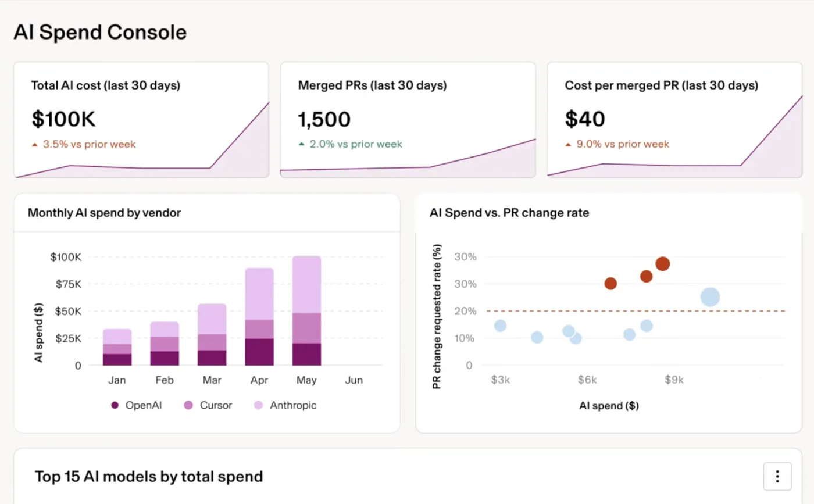This screenshot has width=814, height=504.
Task: Click the '3.5% vs prior week' text
Action: [x=90, y=144]
